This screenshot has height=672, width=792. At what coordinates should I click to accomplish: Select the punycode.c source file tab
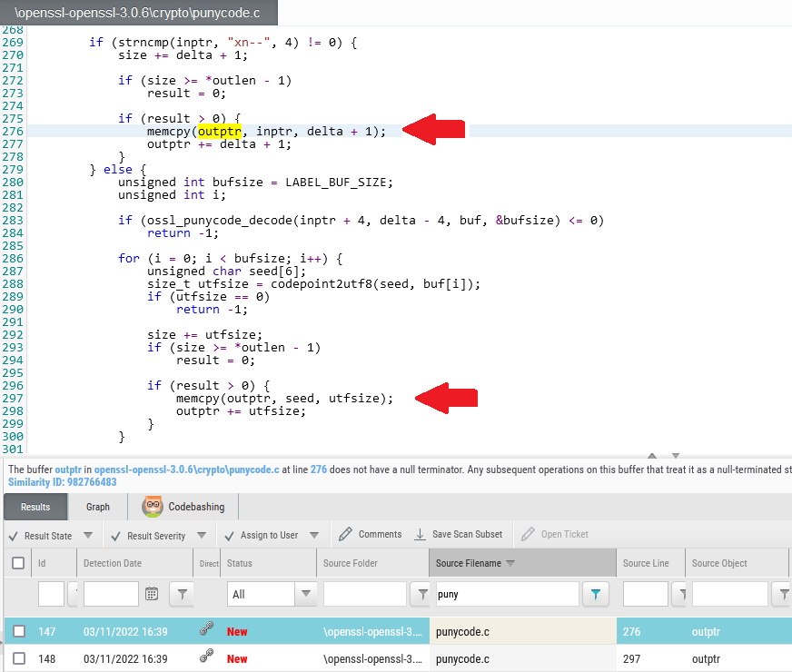138,13
